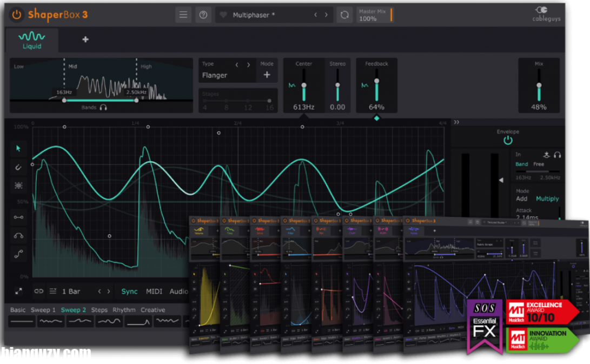Viewport: 590px width, 364px height.
Task: Click the previous LFO length arrow
Action: coord(100,292)
